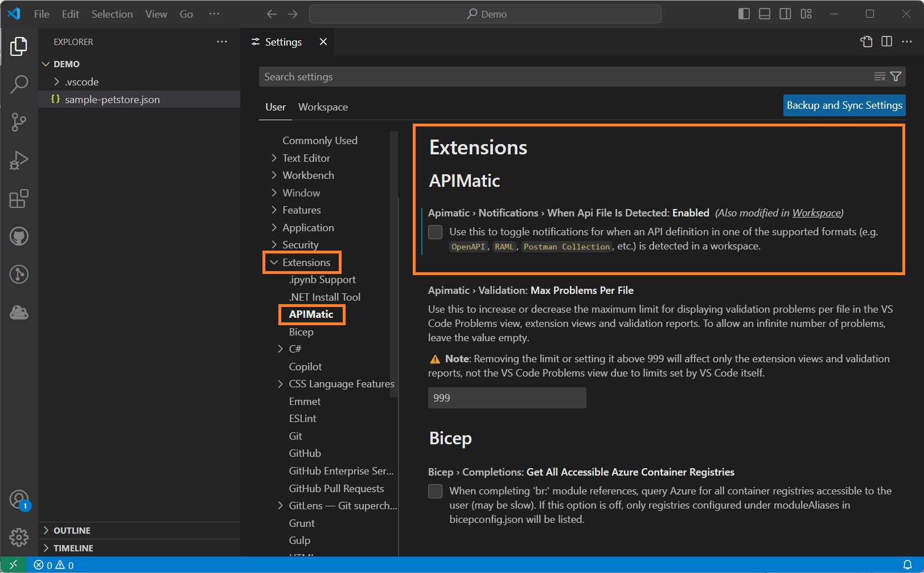Open the Extensions view in the activity bar
This screenshot has width=924, height=573.
click(19, 198)
